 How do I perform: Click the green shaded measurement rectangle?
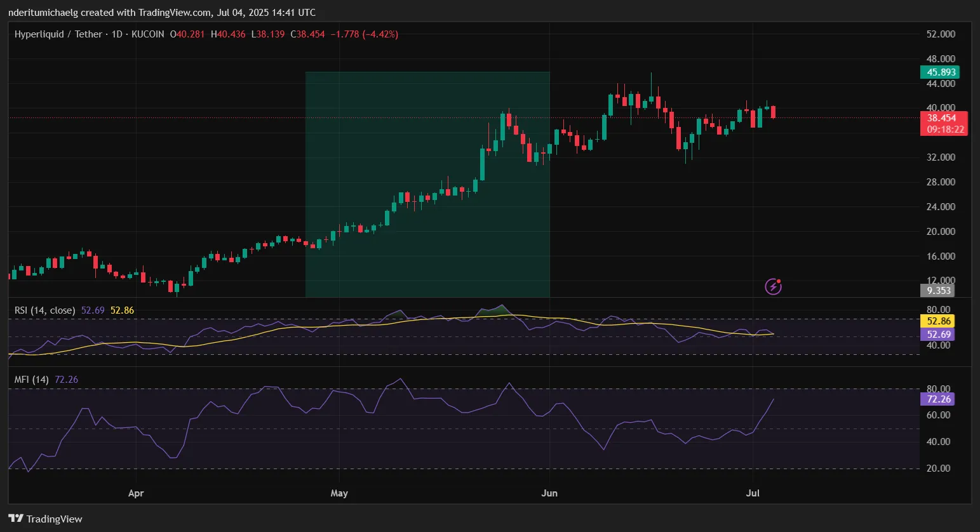coord(427,184)
